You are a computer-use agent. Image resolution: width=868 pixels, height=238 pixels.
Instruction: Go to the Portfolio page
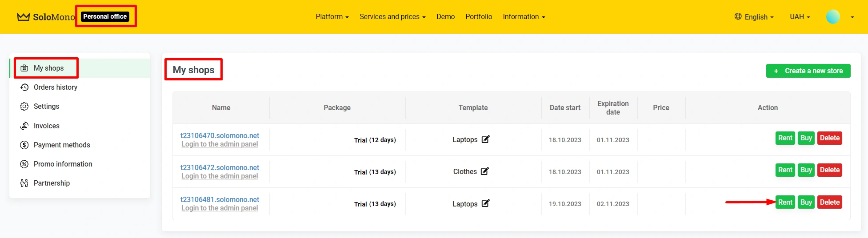(479, 17)
